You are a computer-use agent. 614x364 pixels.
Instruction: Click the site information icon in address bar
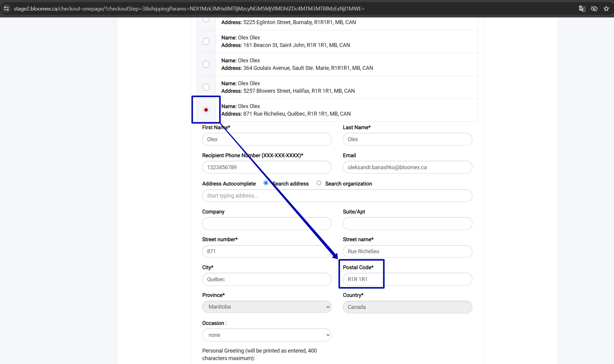tap(6, 8)
